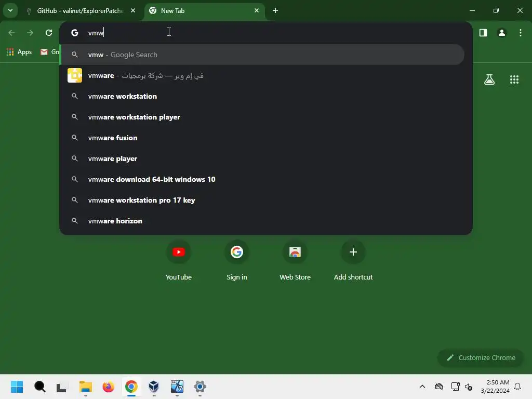
Task: Open the 64-bit Windows 7 VM taskbar icon
Action: tap(177, 387)
